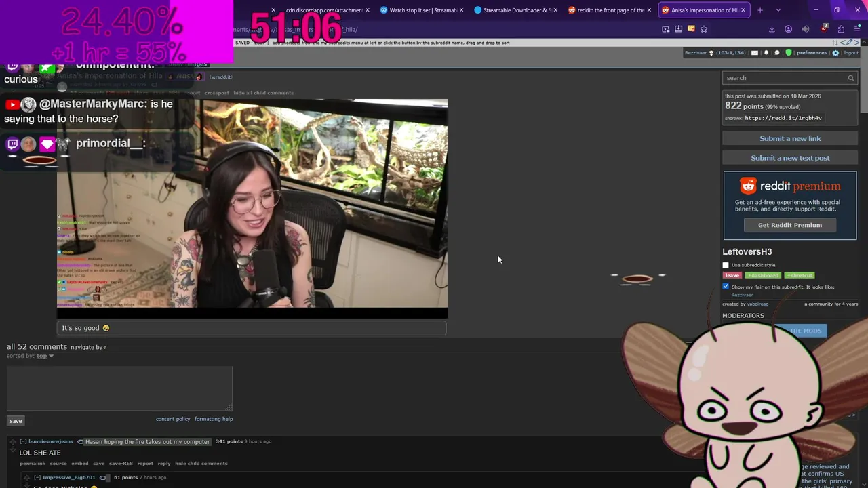Open the sorted by top dropdown
The height and width of the screenshot is (488, 868).
(x=45, y=356)
